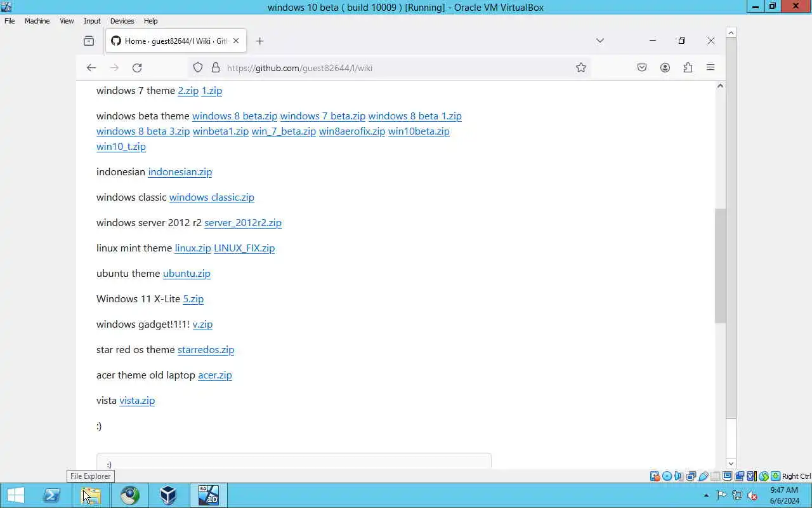Show hidden system tray icons
Image resolution: width=812 pixels, height=508 pixels.
[x=706, y=495]
